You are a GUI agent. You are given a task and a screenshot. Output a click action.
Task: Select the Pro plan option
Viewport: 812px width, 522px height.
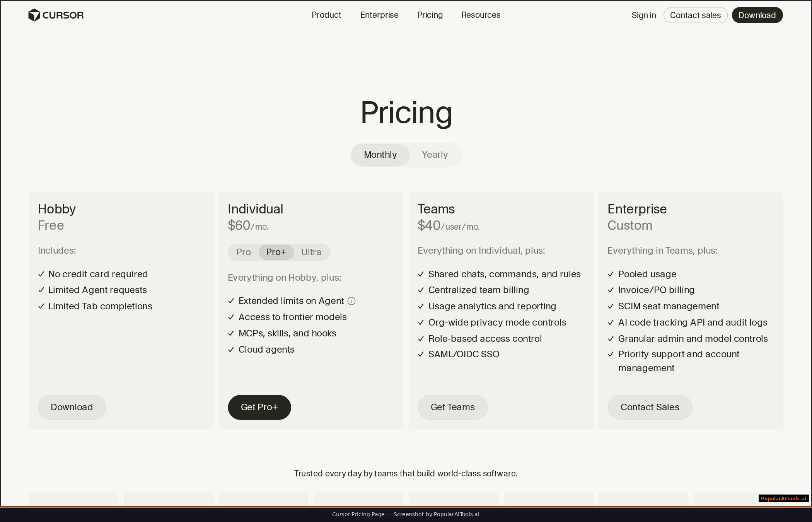(x=243, y=252)
